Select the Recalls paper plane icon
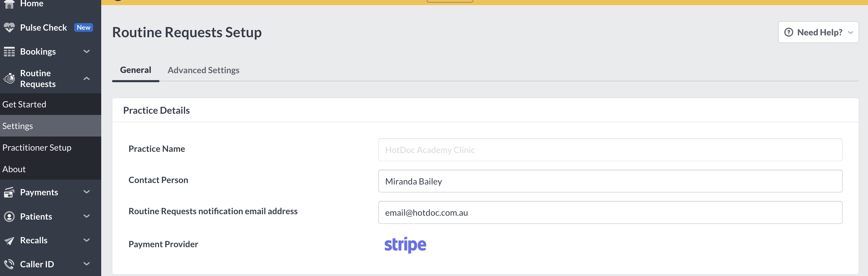This screenshot has width=868, height=276. coord(9,240)
